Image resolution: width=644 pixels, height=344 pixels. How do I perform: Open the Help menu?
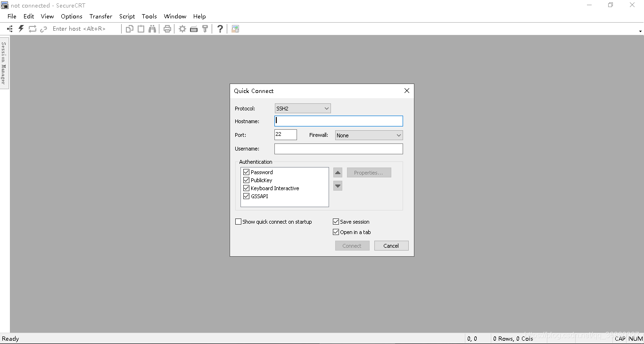pos(199,16)
